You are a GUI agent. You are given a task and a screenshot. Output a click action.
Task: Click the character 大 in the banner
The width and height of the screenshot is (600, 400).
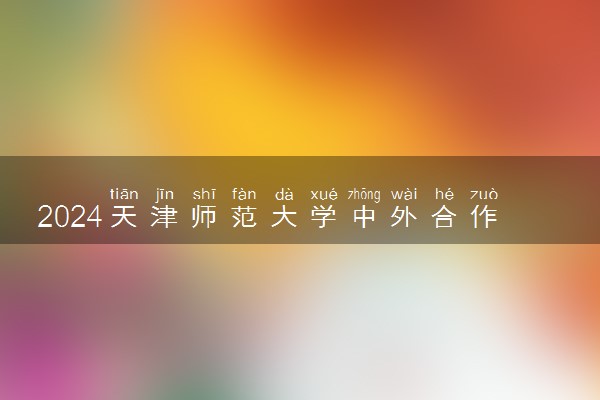tap(284, 217)
